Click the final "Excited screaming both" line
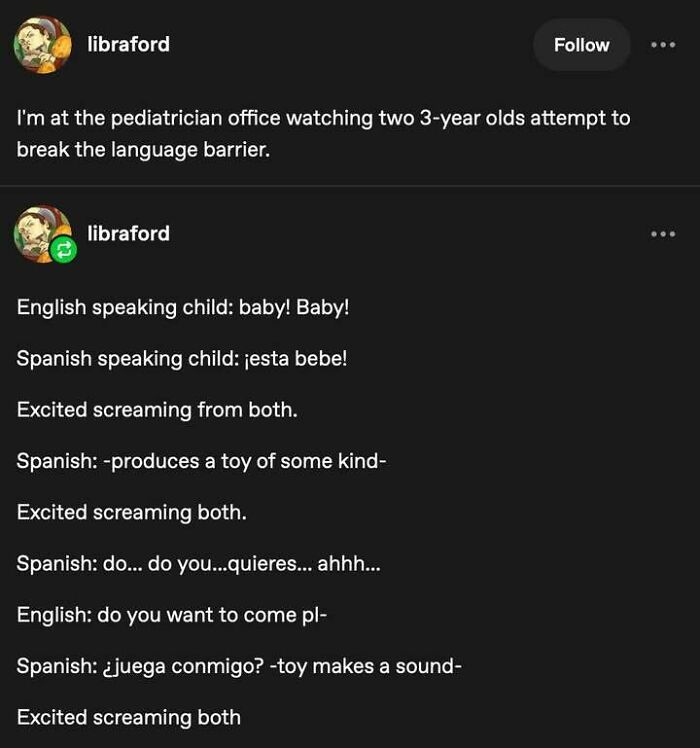The width and height of the screenshot is (700, 748). 129,717
